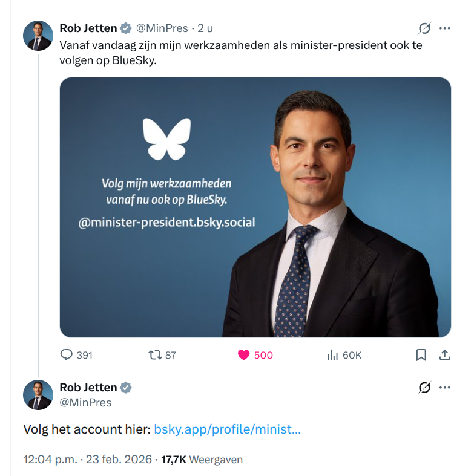Open the bsky.app profile link

(227, 430)
